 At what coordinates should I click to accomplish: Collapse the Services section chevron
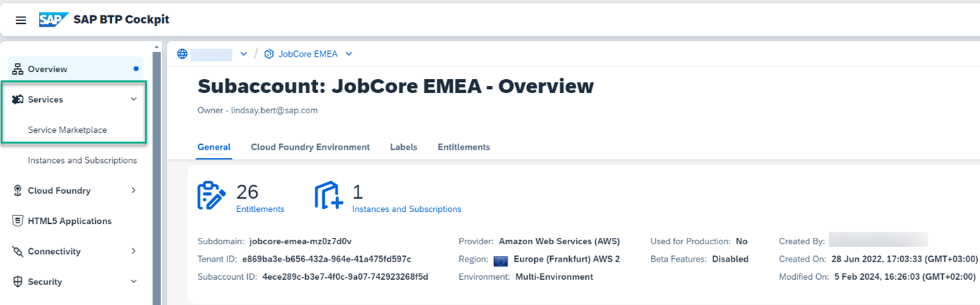(x=134, y=99)
